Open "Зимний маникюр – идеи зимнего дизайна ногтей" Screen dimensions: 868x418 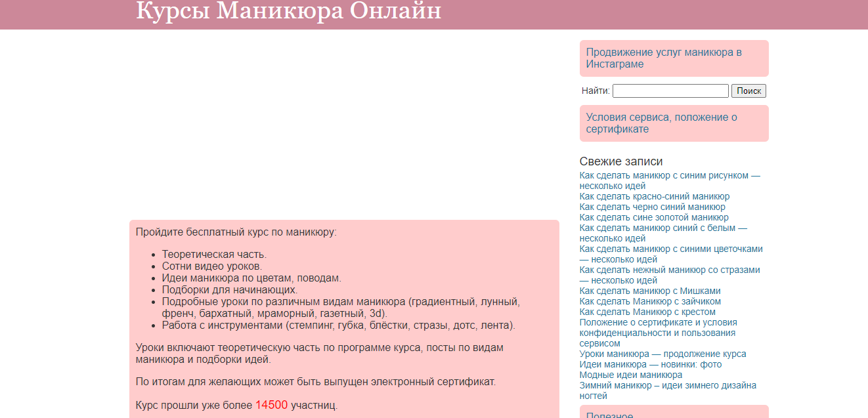click(667, 386)
